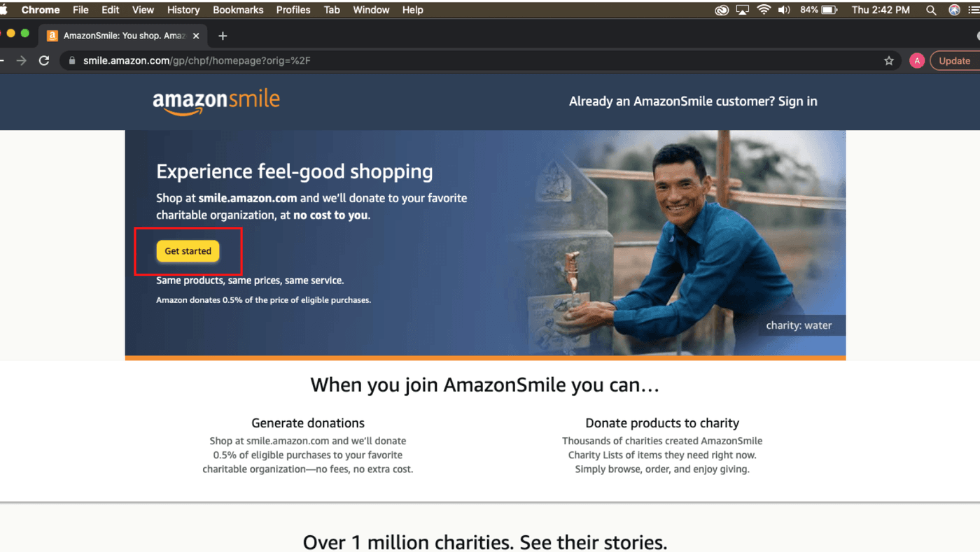Open Spotlight search magnifier in menu bar

931,10
